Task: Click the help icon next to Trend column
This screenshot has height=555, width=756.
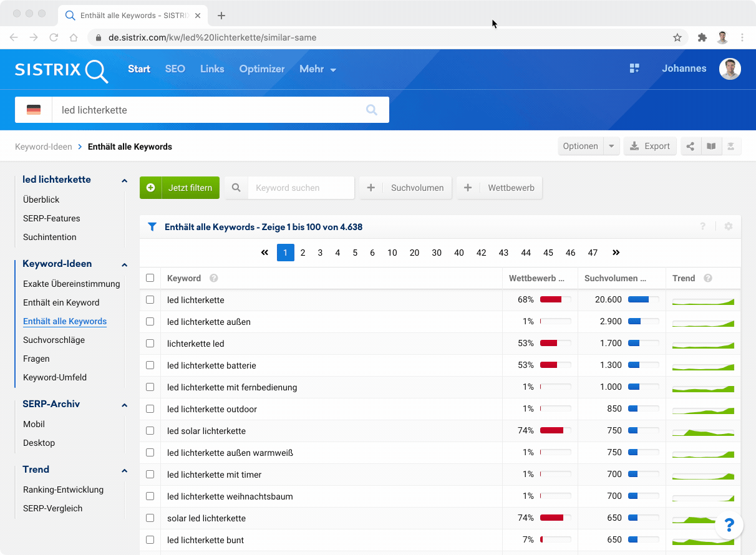Action: click(x=708, y=278)
